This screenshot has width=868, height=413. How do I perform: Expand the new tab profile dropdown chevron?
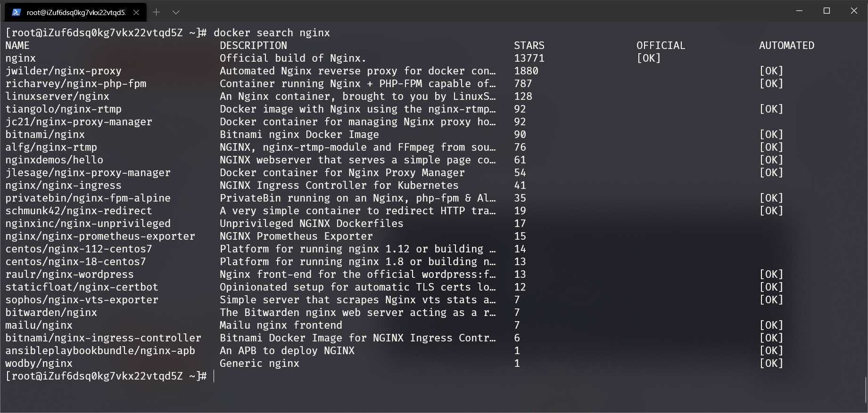(x=176, y=13)
